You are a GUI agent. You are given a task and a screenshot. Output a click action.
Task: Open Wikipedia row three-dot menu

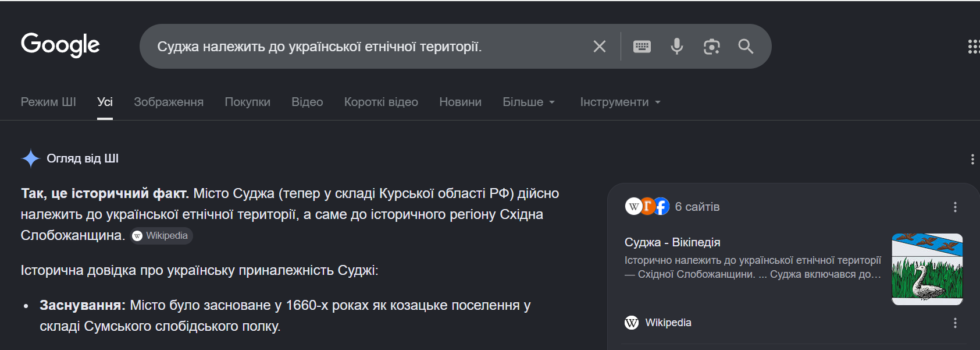(955, 323)
